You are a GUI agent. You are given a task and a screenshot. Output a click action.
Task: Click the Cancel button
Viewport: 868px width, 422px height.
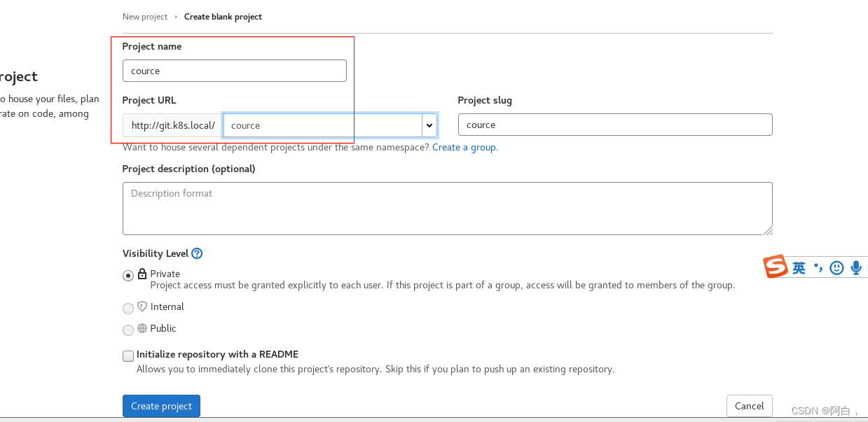click(750, 407)
